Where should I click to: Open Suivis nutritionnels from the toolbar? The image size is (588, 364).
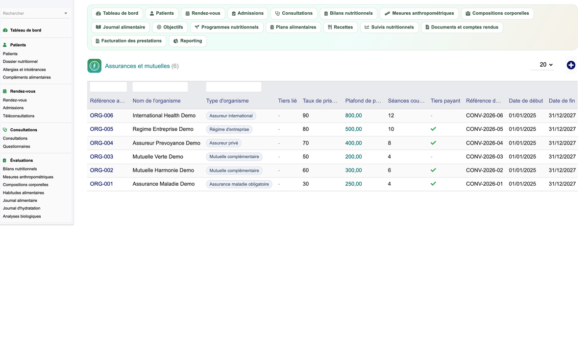[390, 27]
